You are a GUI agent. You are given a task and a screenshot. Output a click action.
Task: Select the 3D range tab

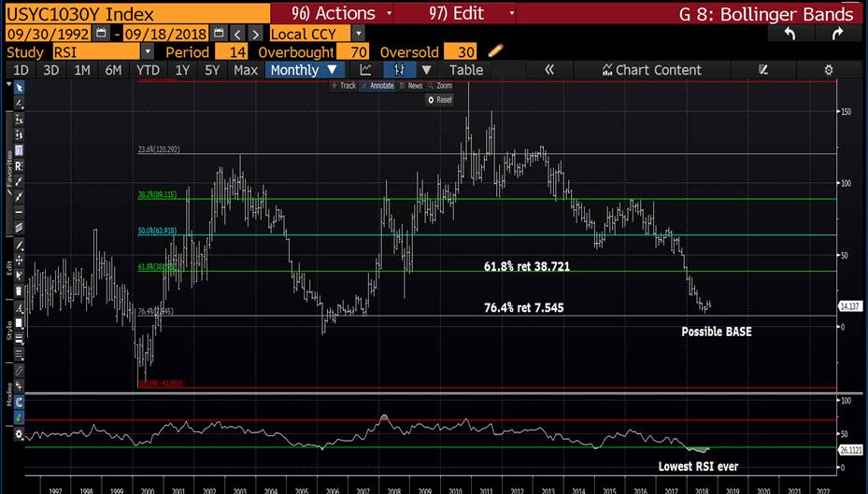[x=51, y=70]
